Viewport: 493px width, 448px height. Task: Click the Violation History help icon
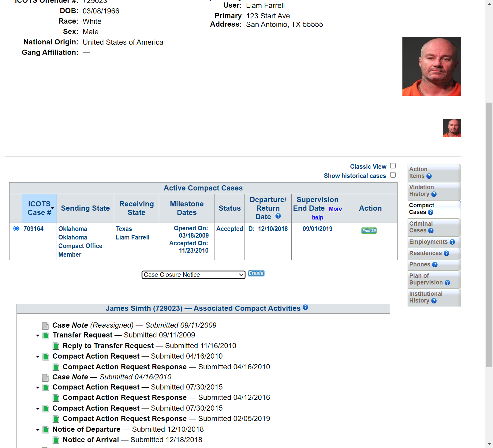(x=434, y=194)
